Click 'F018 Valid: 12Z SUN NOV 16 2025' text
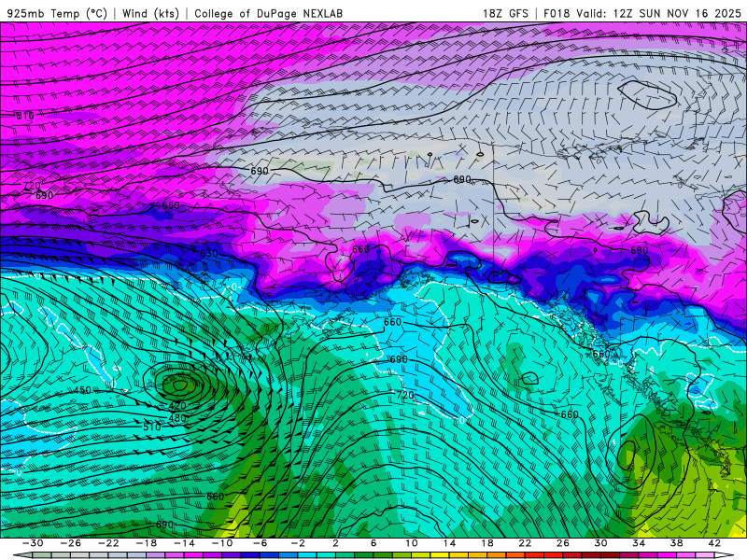 [642, 13]
